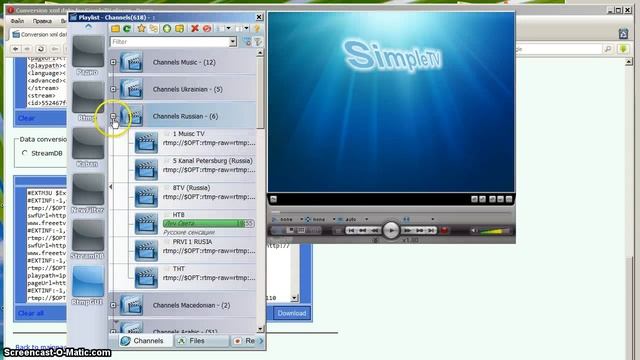The width and height of the screenshot is (640, 360).
Task: Expand the Channels Music group
Action: coord(113,62)
